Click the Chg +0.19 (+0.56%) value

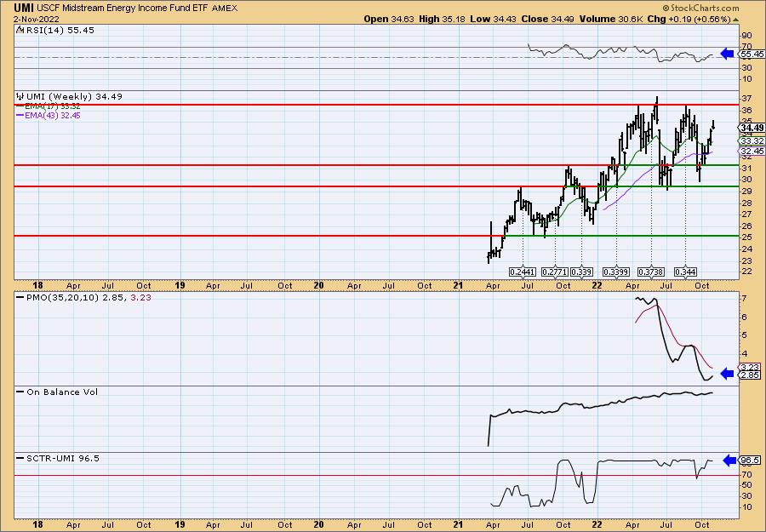point(689,19)
